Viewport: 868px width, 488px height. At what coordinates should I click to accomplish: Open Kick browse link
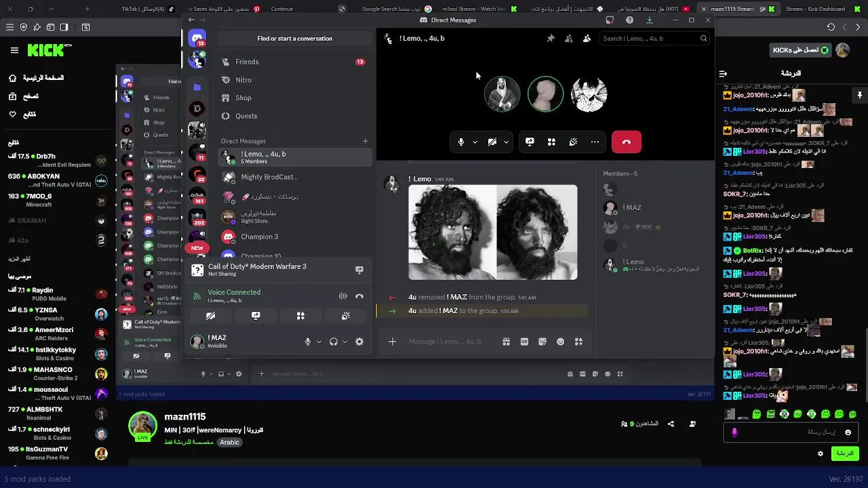(x=23, y=96)
